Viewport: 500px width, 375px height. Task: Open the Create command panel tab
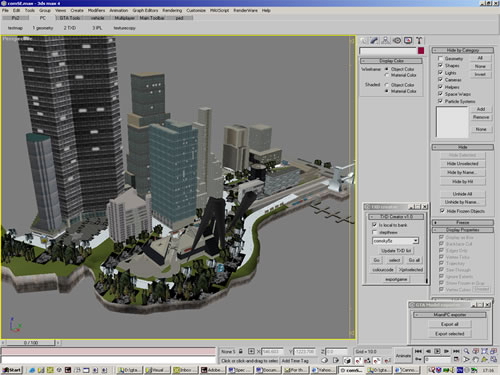click(x=364, y=41)
